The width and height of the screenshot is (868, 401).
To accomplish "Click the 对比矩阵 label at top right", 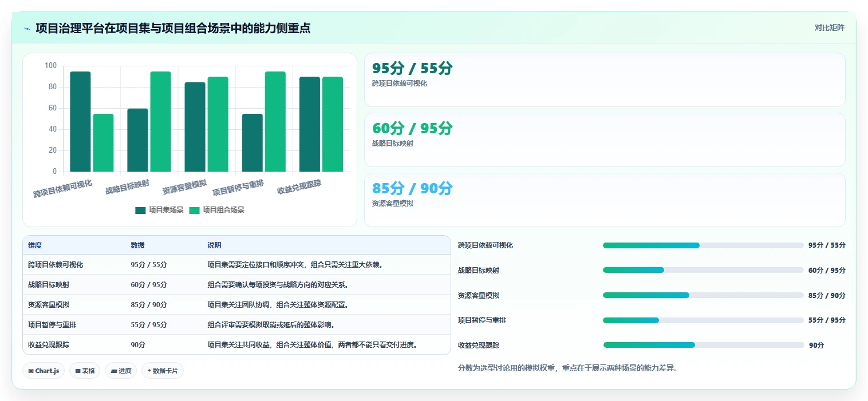I will pos(829,27).
